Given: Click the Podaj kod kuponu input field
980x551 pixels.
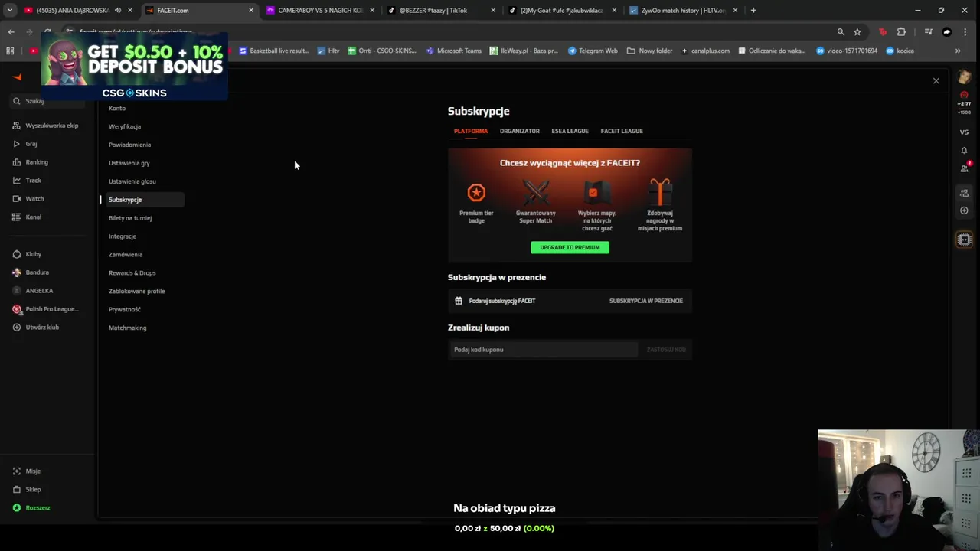Looking at the screenshot, I should point(543,350).
